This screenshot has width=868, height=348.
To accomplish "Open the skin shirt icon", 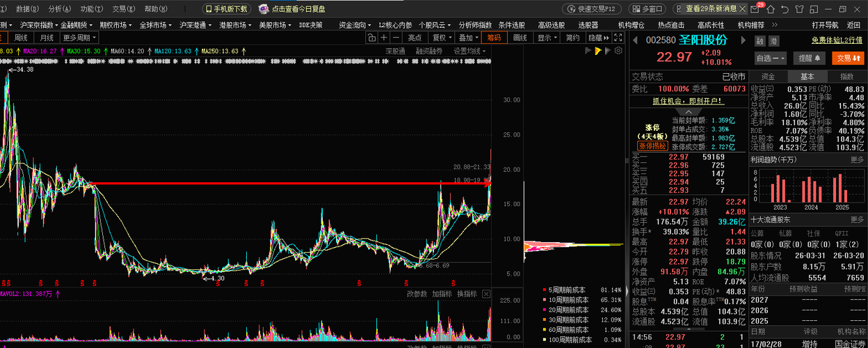I will coord(799,9).
